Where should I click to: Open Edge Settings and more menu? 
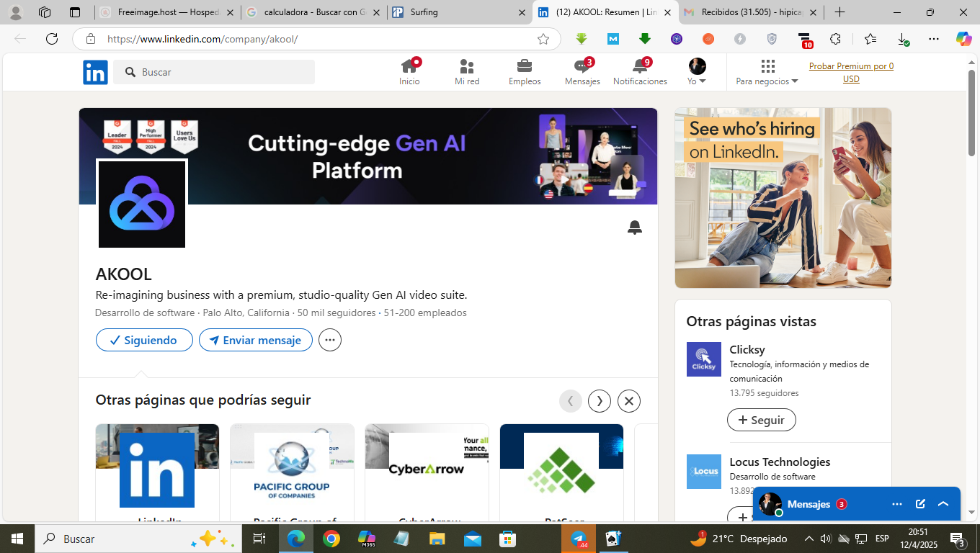pos(934,39)
